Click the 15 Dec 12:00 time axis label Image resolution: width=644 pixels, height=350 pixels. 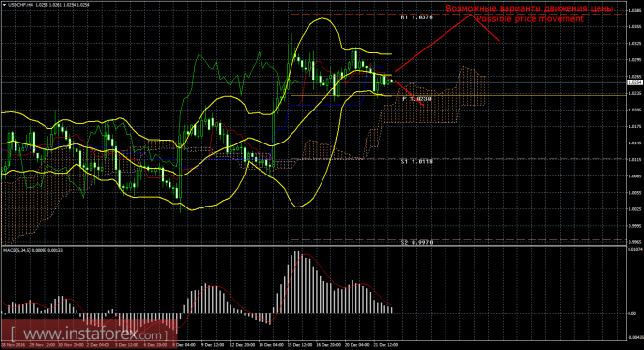(298, 344)
